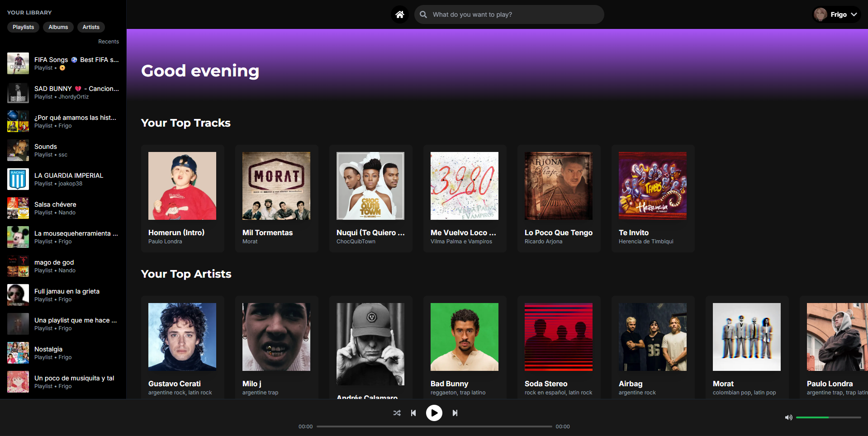Image resolution: width=868 pixels, height=436 pixels.
Task: Click 'Salsa chévere' playlist title
Action: (55, 204)
